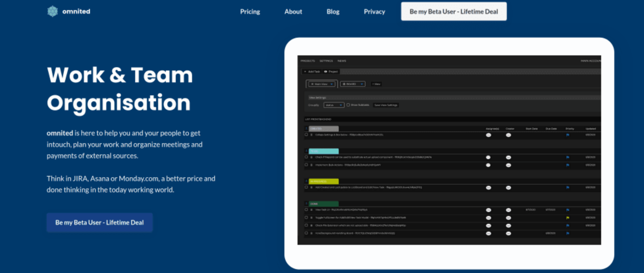
Task: Click the omnited hexagon logo icon
Action: click(x=52, y=11)
